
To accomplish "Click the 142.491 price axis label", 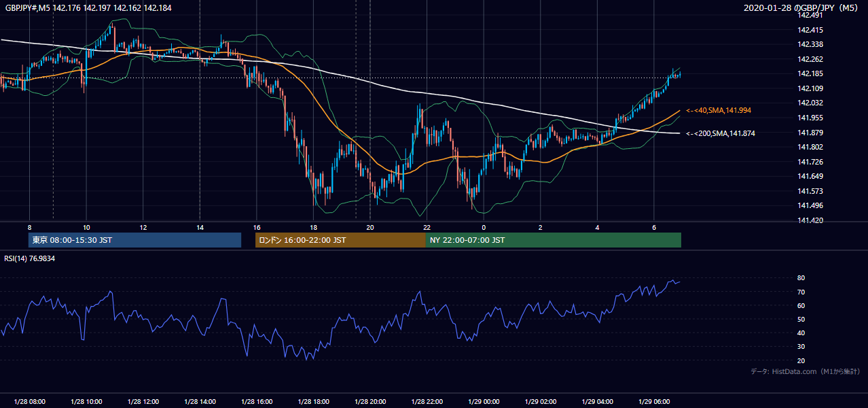I will (x=810, y=15).
